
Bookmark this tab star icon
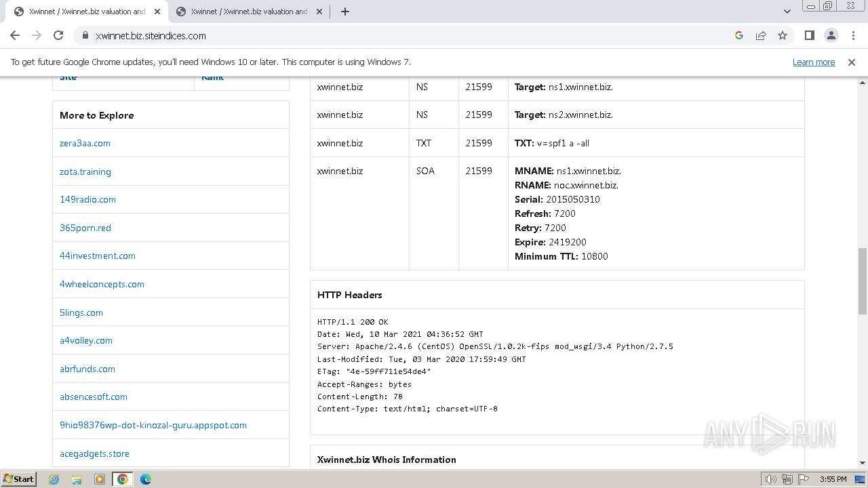(783, 35)
